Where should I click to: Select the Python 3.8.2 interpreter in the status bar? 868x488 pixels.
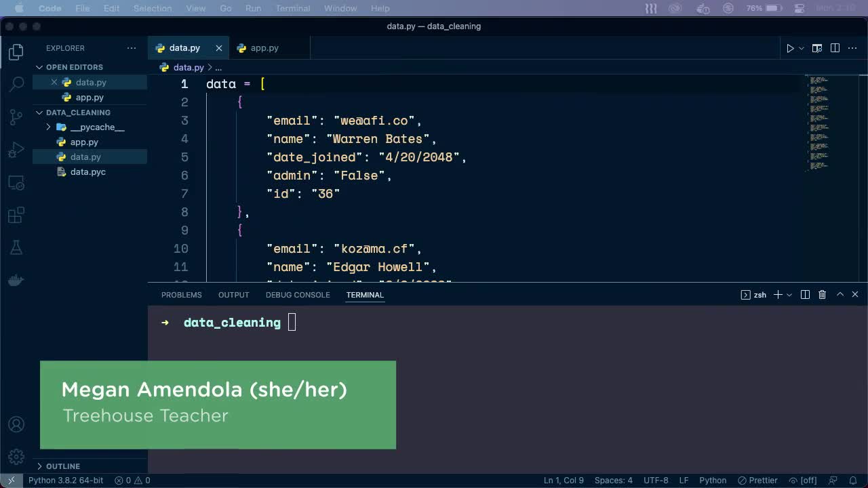(x=65, y=480)
